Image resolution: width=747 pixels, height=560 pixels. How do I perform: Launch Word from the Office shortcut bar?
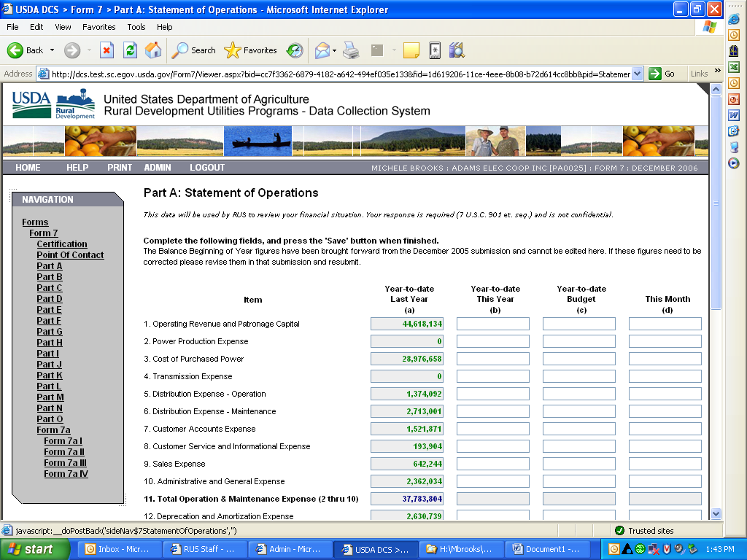(734, 115)
